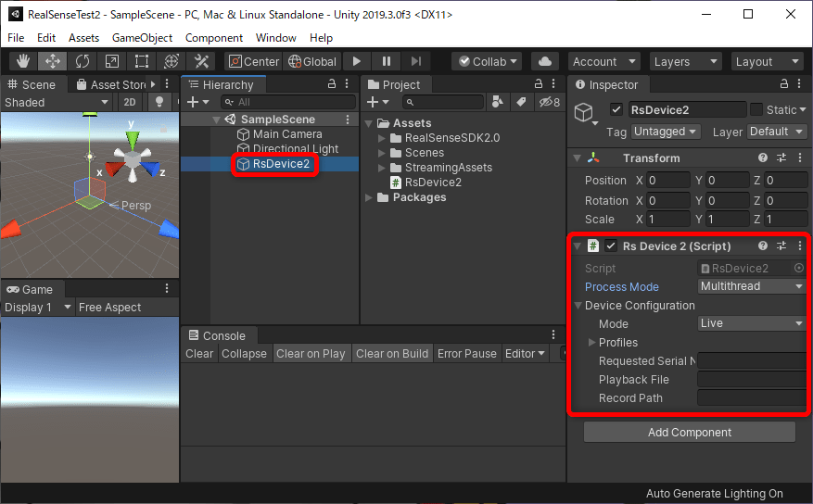Select Main Camera in Hierarchy
Viewport: 813px width, 504px height.
[x=280, y=134]
